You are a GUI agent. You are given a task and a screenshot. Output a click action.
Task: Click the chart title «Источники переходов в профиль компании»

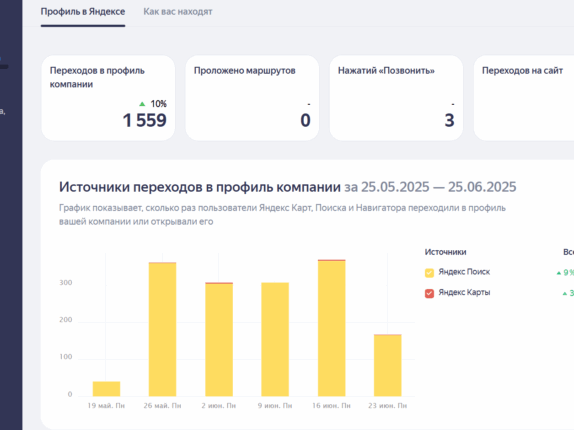[200, 187]
